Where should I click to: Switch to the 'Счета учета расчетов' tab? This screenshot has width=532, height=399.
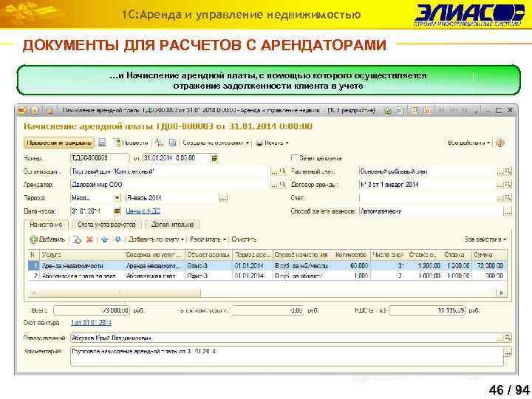(106, 225)
